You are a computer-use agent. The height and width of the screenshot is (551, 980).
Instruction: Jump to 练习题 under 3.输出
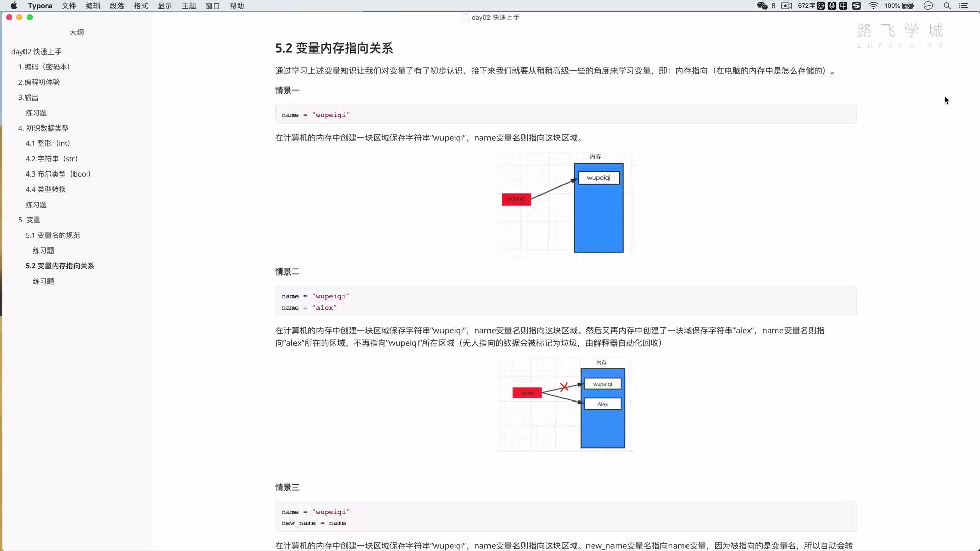tap(36, 113)
